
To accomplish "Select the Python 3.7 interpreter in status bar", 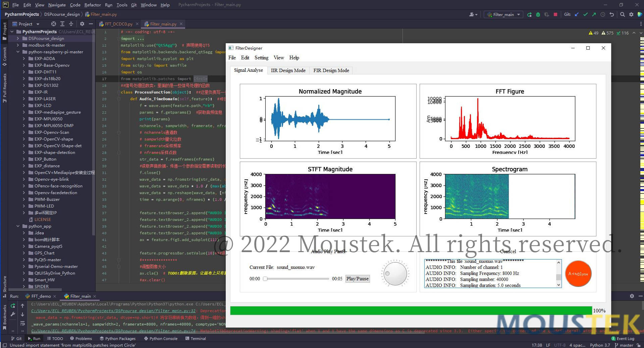I will pyautogui.click(x=600, y=345).
